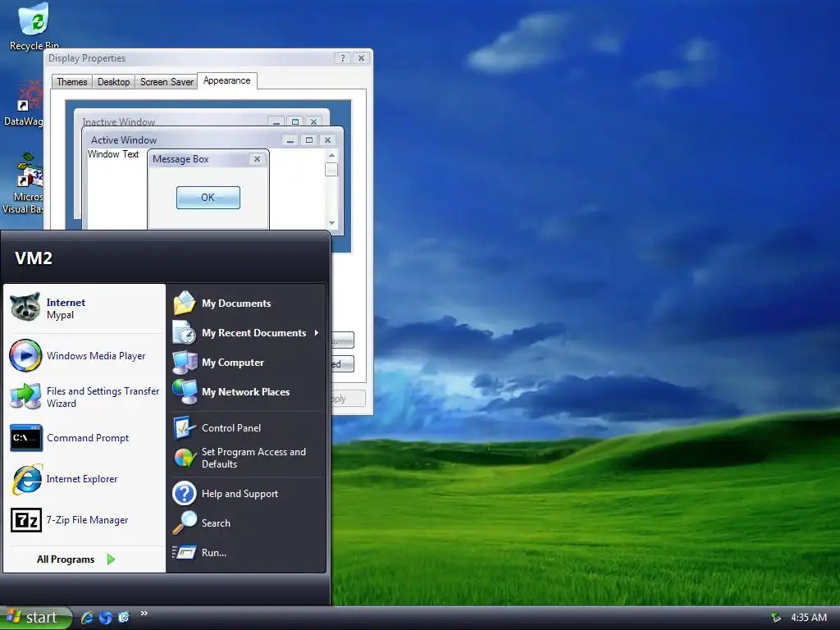The image size is (840, 630).
Task: Open Set Program Access and Defaults
Action: tap(246, 458)
